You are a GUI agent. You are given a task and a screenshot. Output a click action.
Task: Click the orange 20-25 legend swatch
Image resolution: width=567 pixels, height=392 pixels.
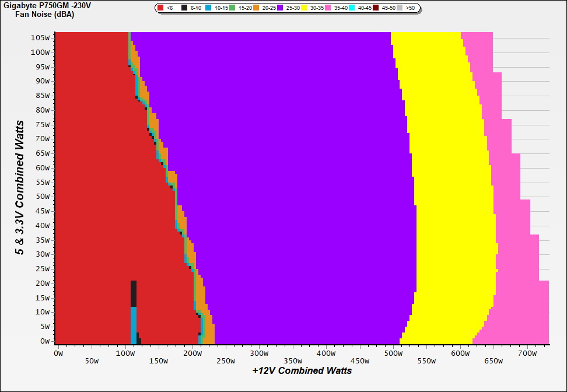[256, 8]
